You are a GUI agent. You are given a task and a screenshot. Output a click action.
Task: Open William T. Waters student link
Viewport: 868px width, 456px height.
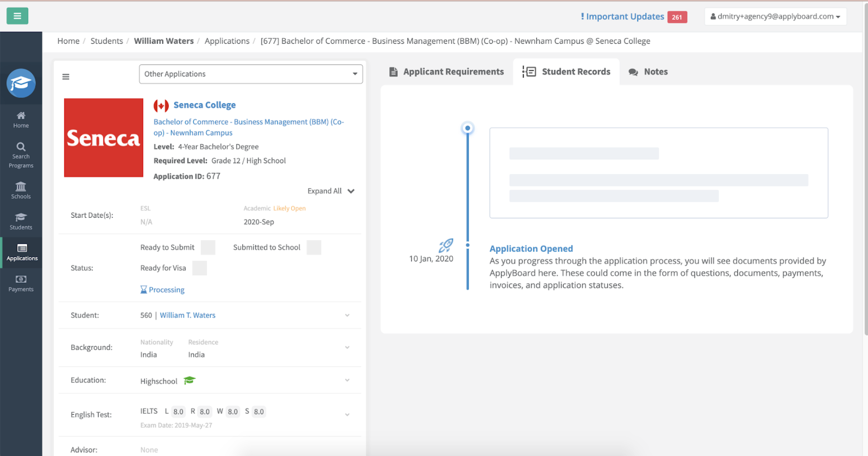(187, 315)
